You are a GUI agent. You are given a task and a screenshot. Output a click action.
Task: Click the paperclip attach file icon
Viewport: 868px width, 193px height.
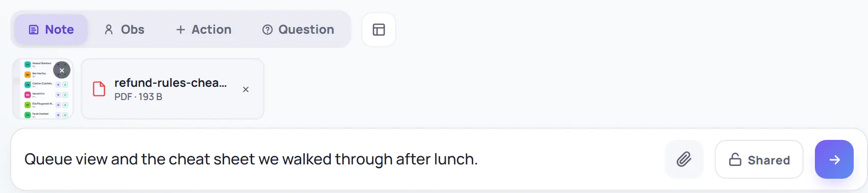click(x=684, y=159)
